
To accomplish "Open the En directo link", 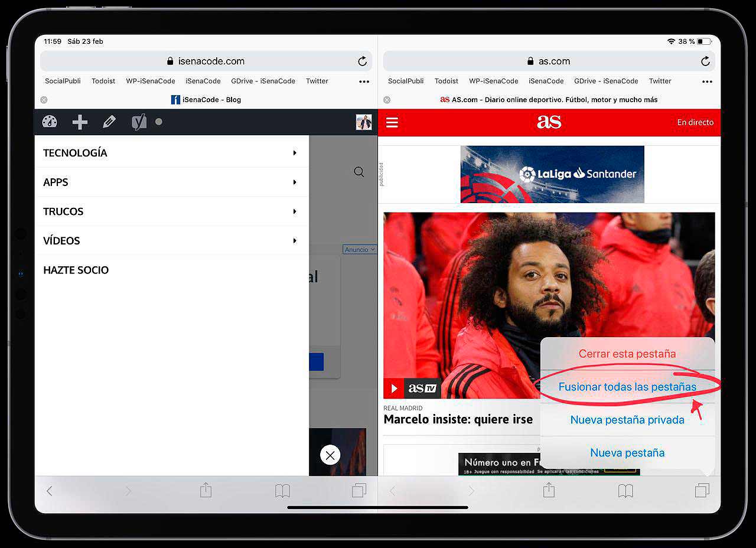I will click(695, 122).
